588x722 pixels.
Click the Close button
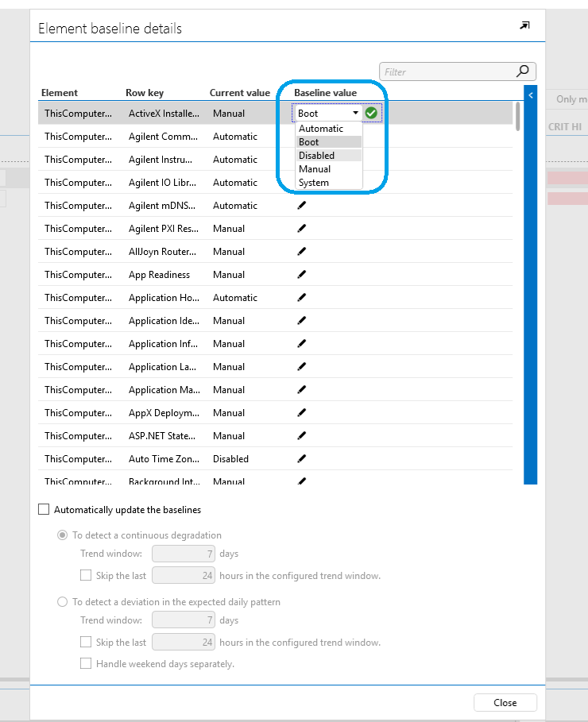tap(505, 703)
